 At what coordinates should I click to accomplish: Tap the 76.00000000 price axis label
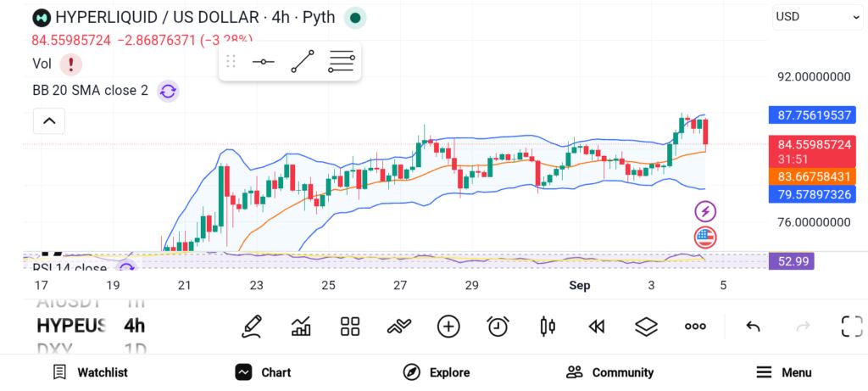(x=815, y=222)
